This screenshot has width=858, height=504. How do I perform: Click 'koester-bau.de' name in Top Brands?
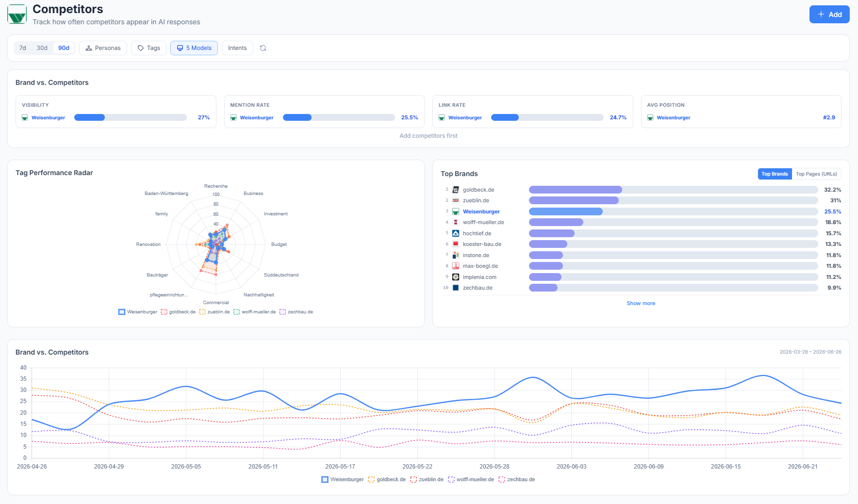click(482, 244)
